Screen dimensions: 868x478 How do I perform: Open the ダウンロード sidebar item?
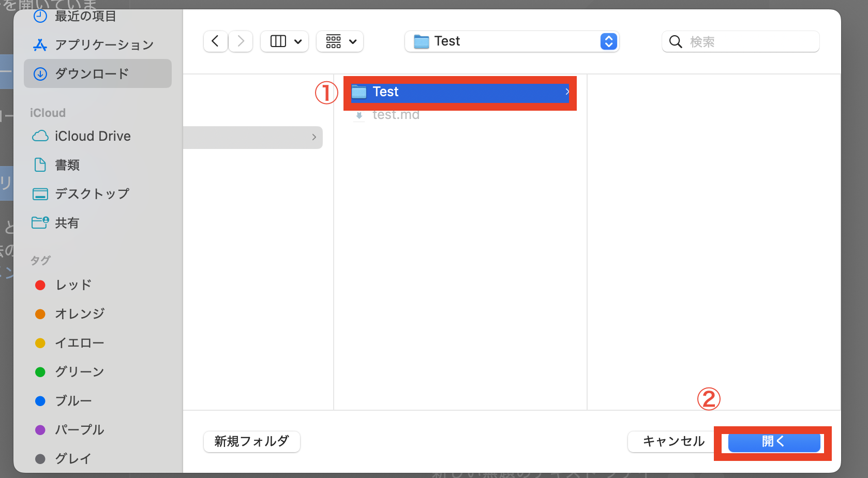92,73
